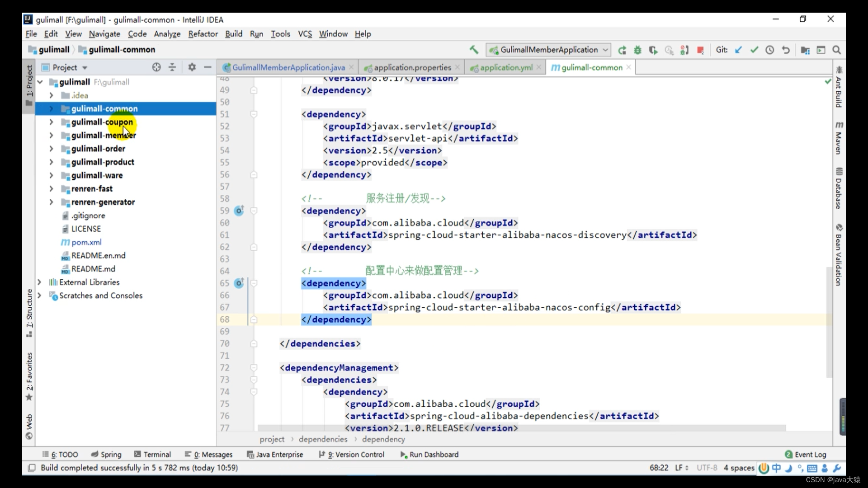Open run configuration dropdown GulimallMemberApplication

point(549,50)
